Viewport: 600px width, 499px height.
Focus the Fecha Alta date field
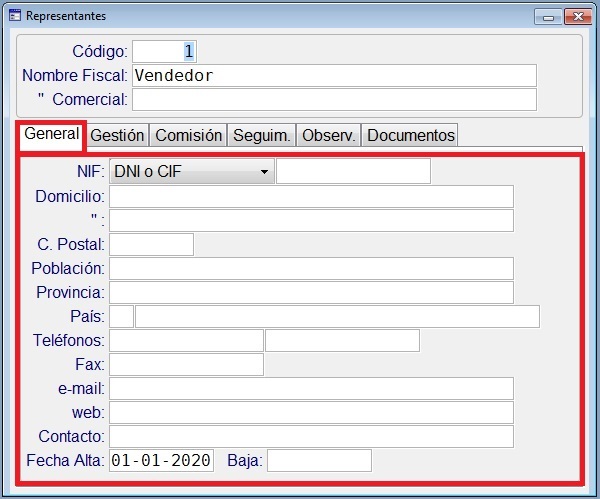click(x=161, y=460)
